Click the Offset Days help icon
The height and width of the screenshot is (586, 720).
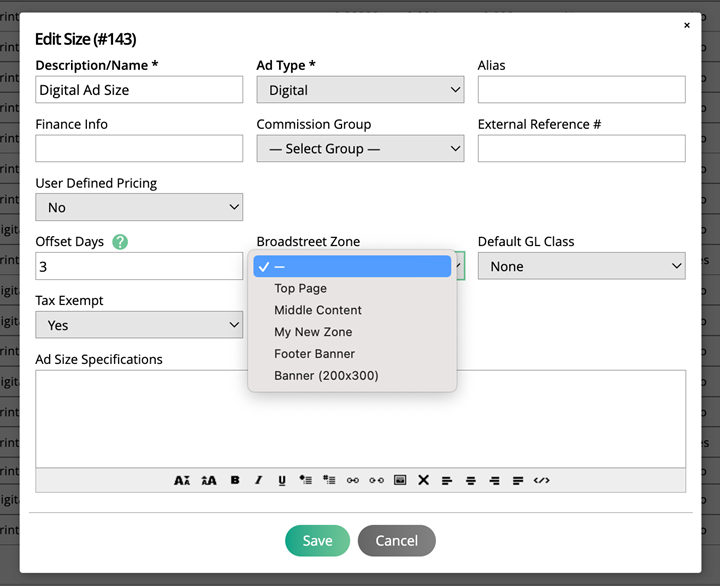pyautogui.click(x=120, y=242)
